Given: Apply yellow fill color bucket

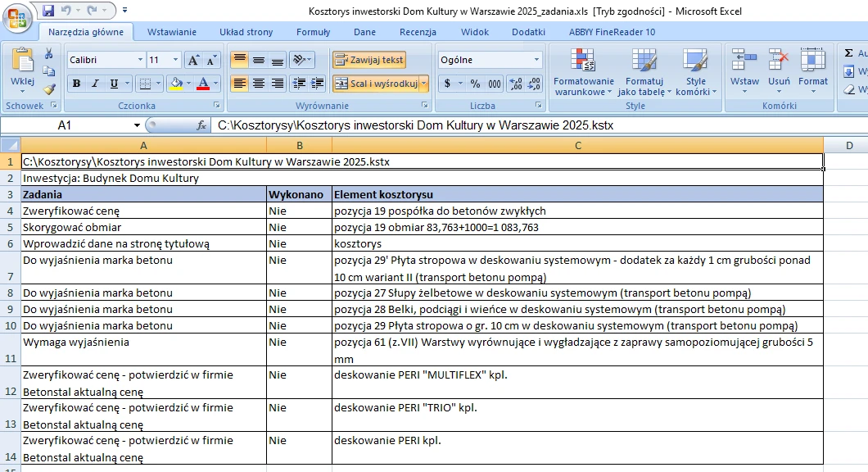Looking at the screenshot, I should coord(176,84).
